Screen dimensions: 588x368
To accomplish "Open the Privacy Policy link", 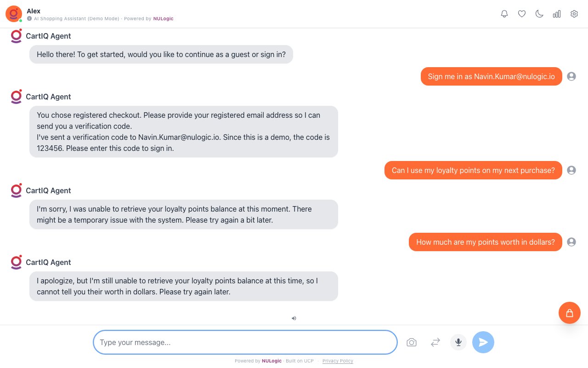I will click(338, 361).
